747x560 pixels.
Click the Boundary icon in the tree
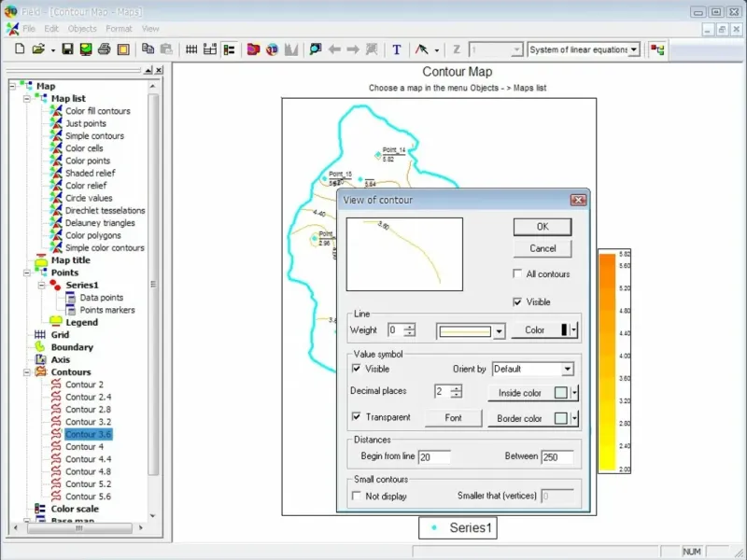point(40,347)
